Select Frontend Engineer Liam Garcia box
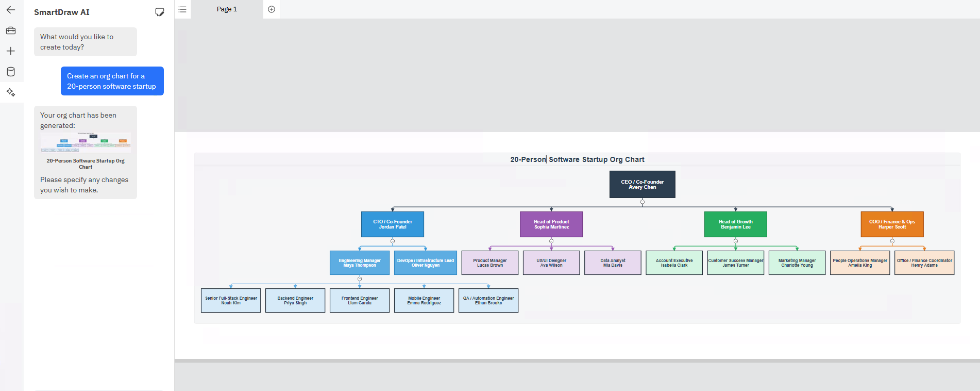This screenshot has width=980, height=391. 360,300
